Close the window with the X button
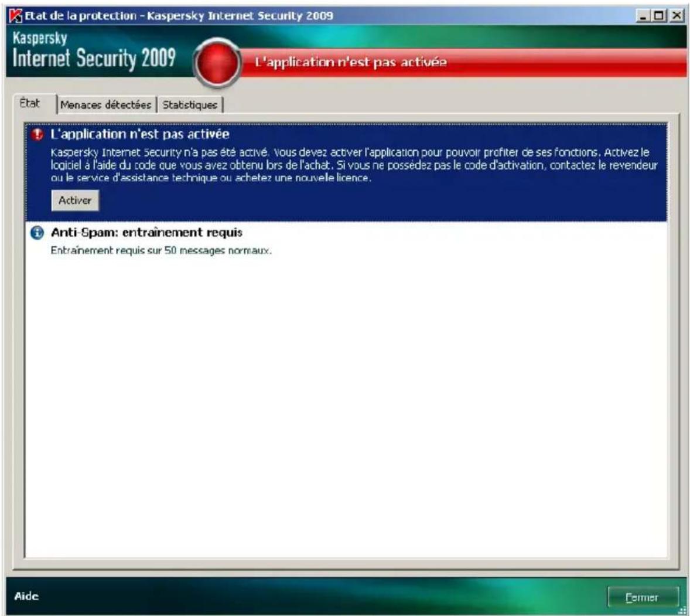This screenshot has height=616, width=690. point(676,16)
